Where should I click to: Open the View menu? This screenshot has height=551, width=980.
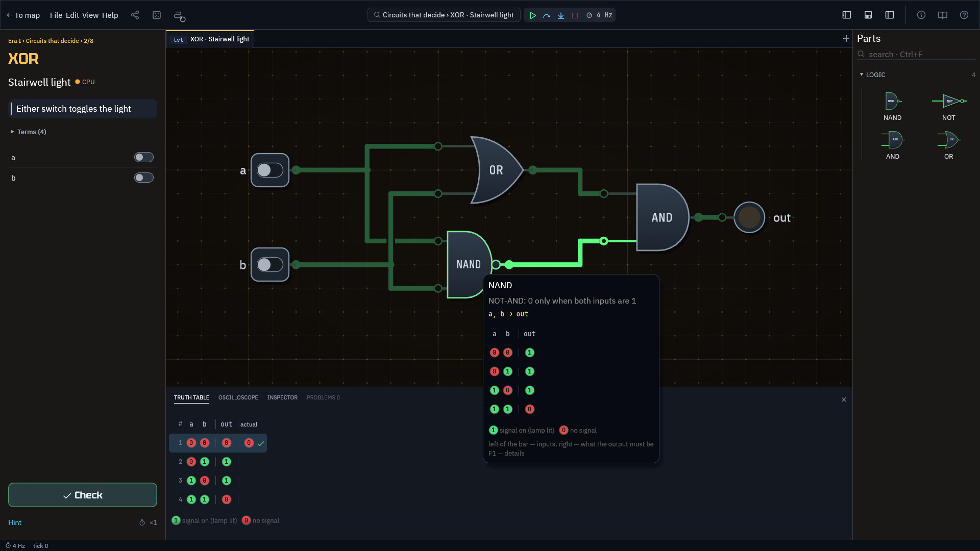click(x=90, y=15)
